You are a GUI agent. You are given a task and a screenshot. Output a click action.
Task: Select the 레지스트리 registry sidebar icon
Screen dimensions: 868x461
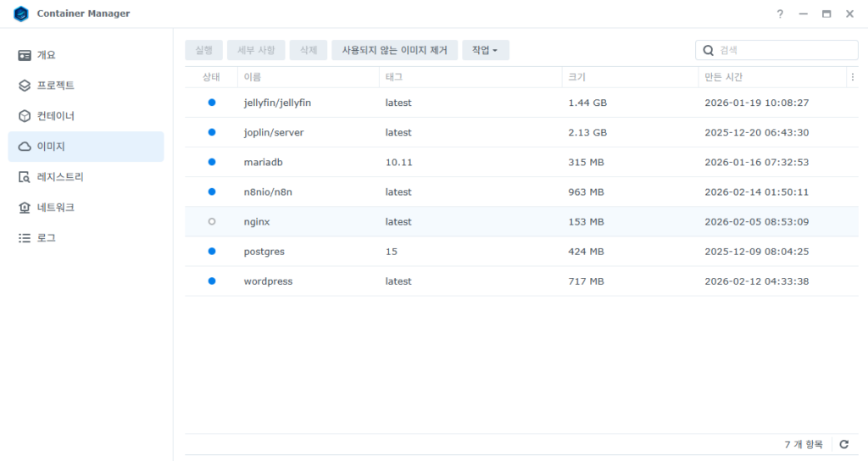point(25,177)
